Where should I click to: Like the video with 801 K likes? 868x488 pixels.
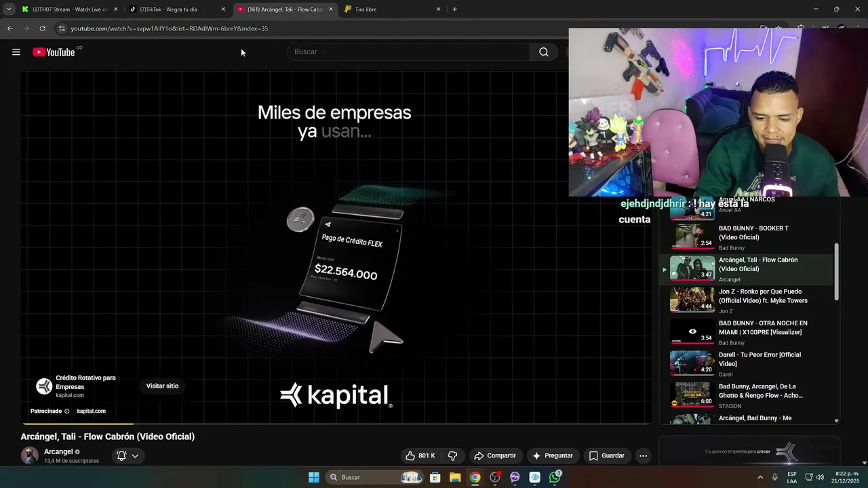pos(420,455)
